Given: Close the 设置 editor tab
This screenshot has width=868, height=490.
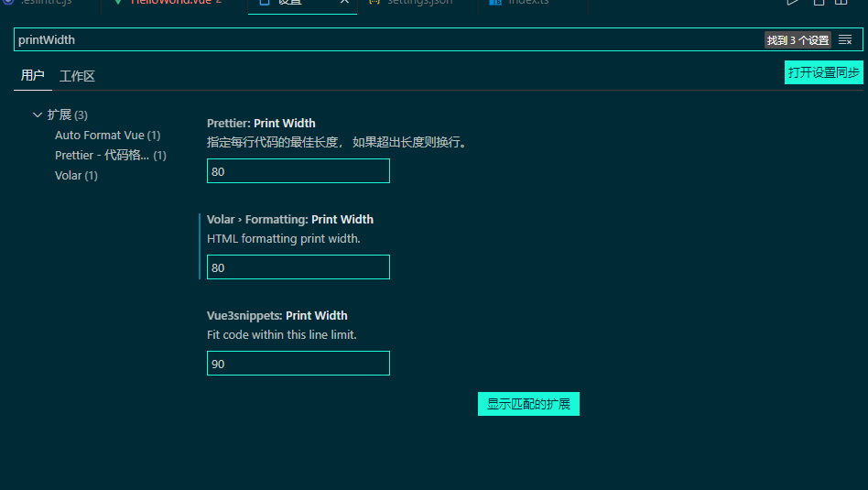Looking at the screenshot, I should click(344, 2).
